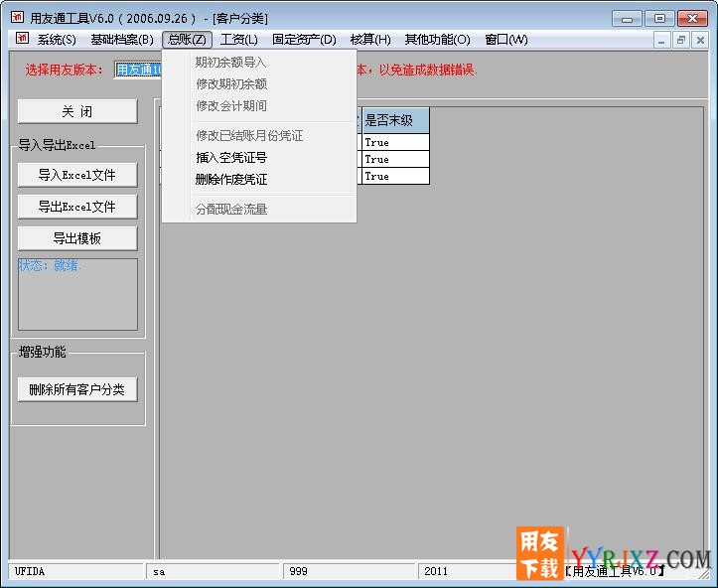Screen dimensions: 718x588
Task: Click the 关 闭 button
Action: (77, 111)
